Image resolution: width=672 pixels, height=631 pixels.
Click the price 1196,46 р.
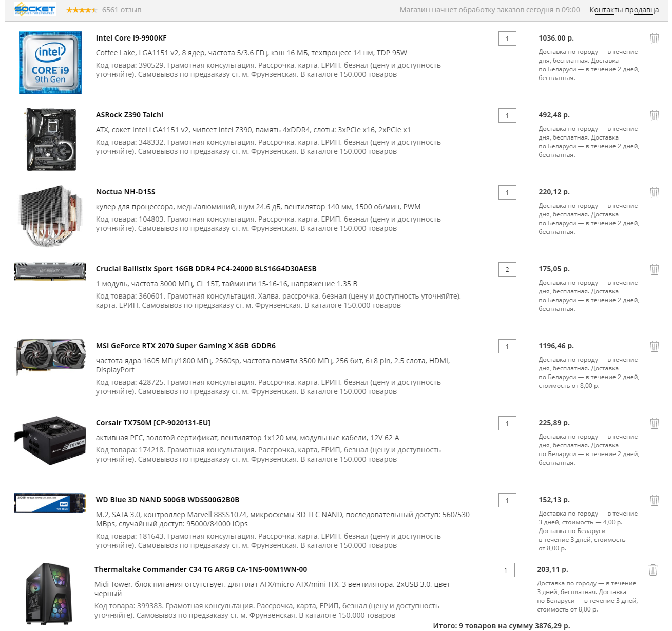coord(556,346)
